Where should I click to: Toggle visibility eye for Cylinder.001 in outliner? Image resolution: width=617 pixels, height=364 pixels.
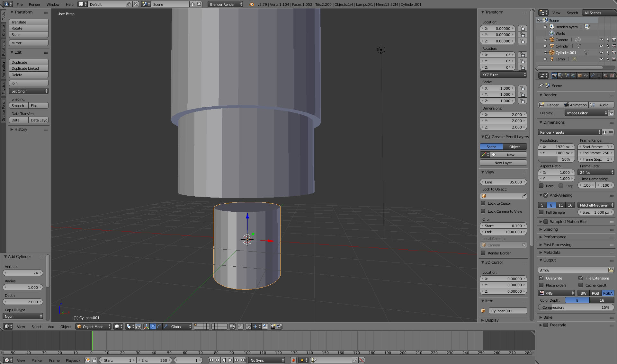click(x=601, y=53)
